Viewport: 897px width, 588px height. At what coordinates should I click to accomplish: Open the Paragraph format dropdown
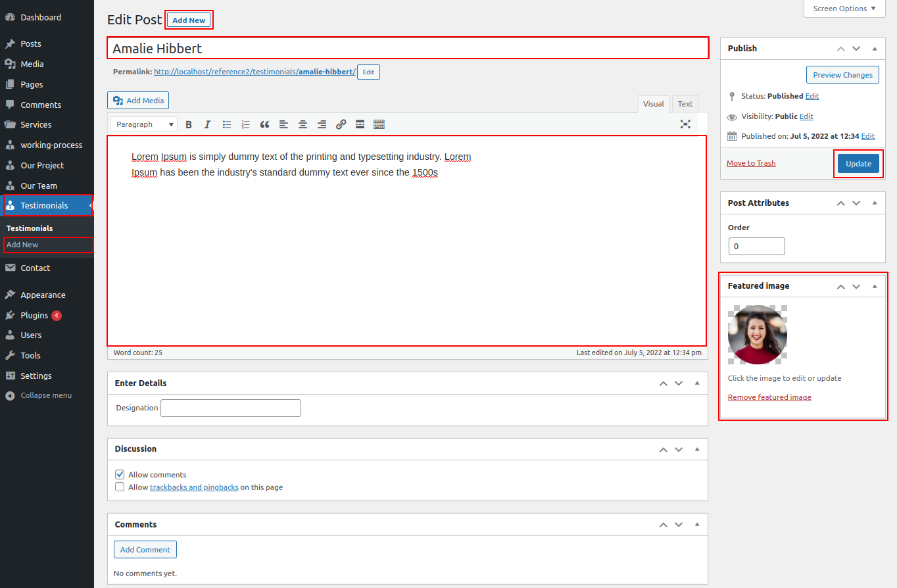click(x=144, y=124)
